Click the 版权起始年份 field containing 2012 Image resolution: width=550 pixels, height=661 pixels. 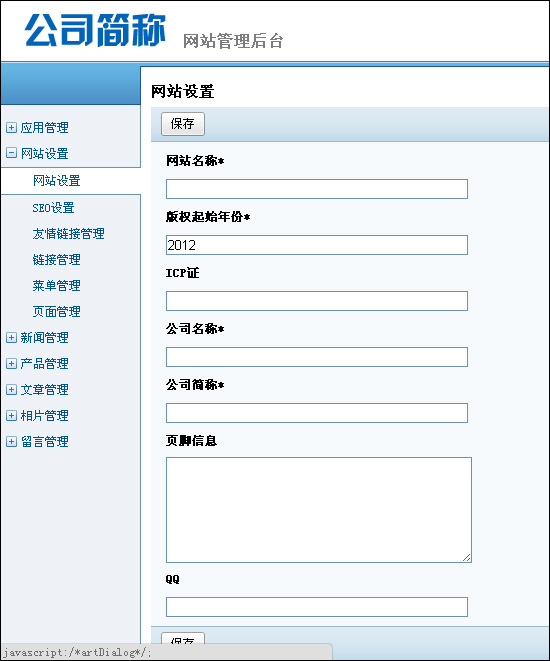pos(317,245)
